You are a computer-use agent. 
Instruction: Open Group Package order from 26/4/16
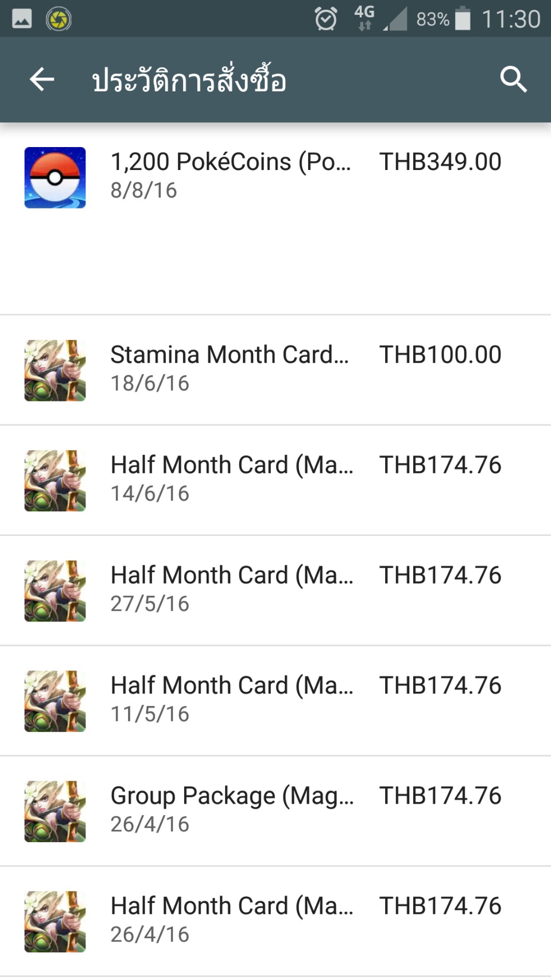click(275, 812)
